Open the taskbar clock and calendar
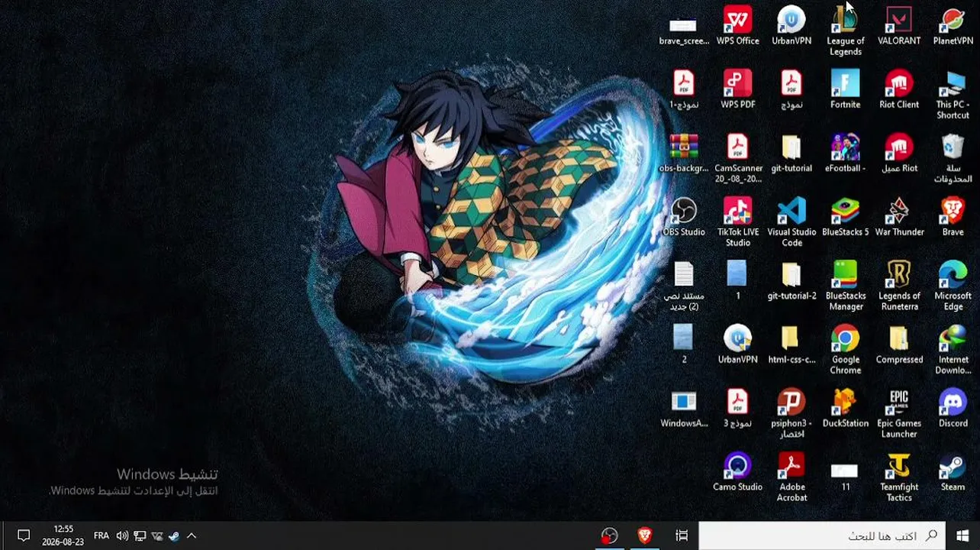This screenshot has height=550, width=980. pyautogui.click(x=63, y=535)
